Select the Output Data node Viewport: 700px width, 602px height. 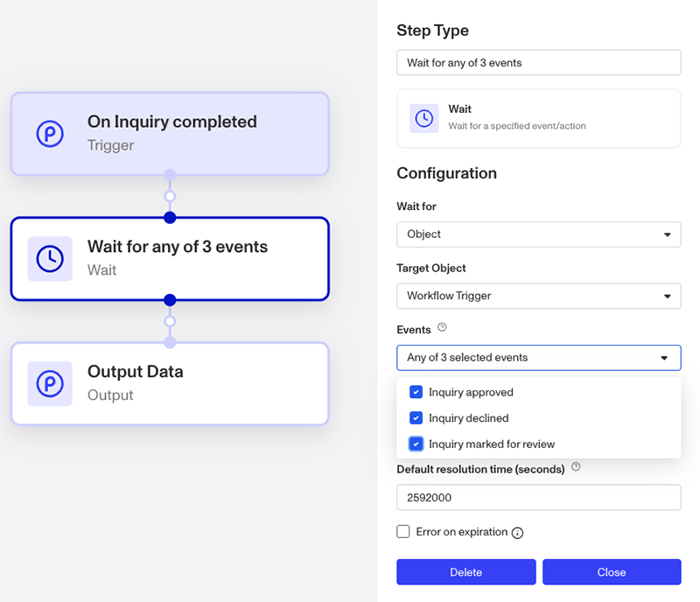[x=170, y=383]
